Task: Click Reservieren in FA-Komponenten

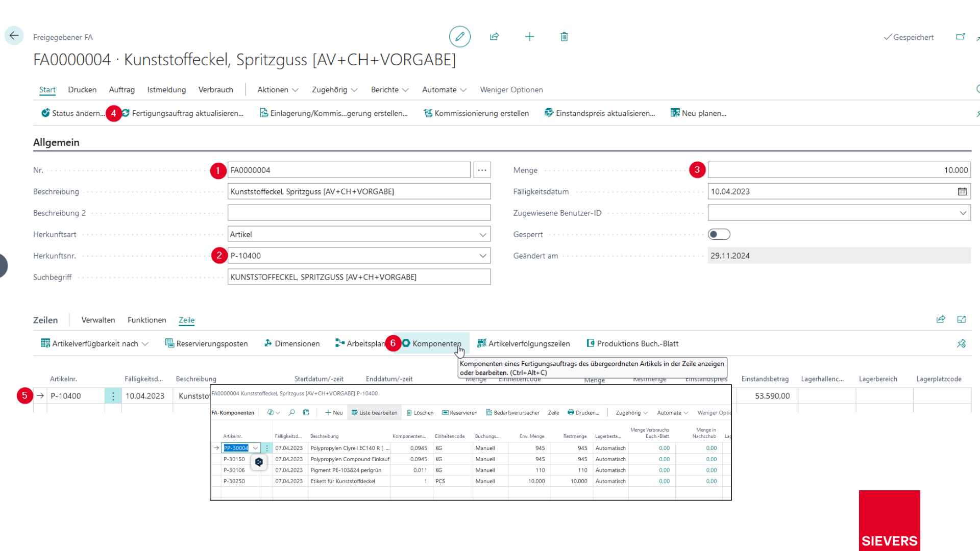Action: coord(459,413)
